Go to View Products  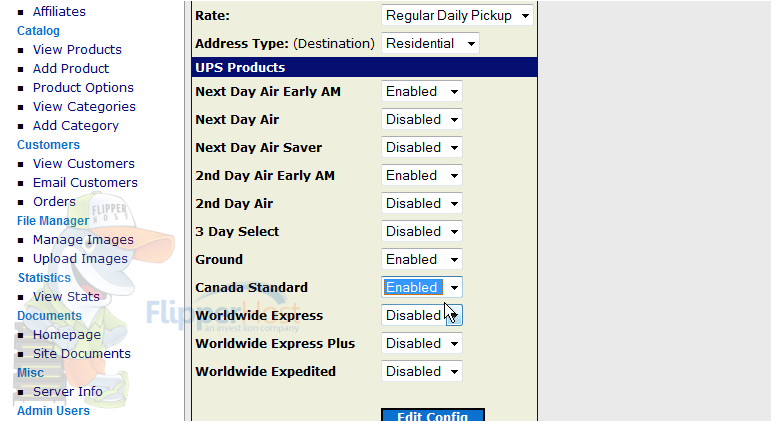tap(77, 49)
